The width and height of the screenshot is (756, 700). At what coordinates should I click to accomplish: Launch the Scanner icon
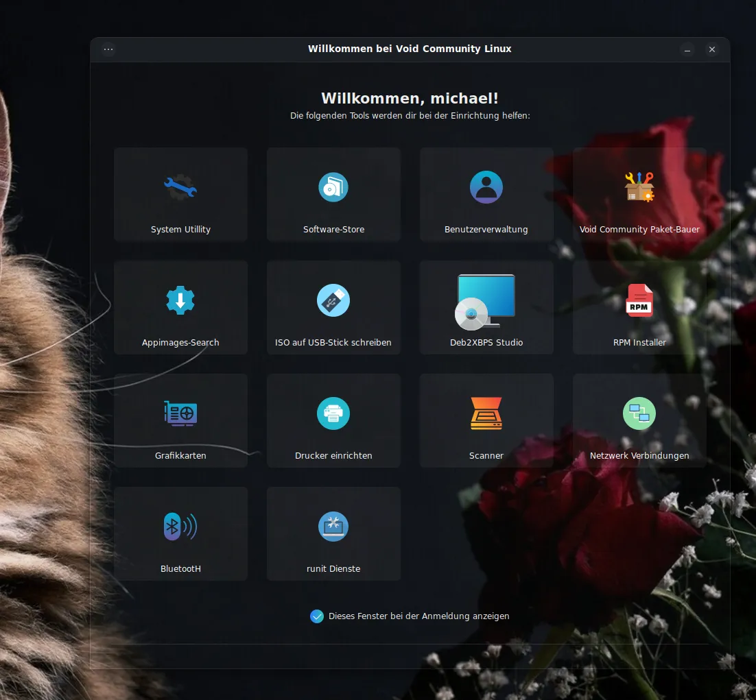pos(486,413)
